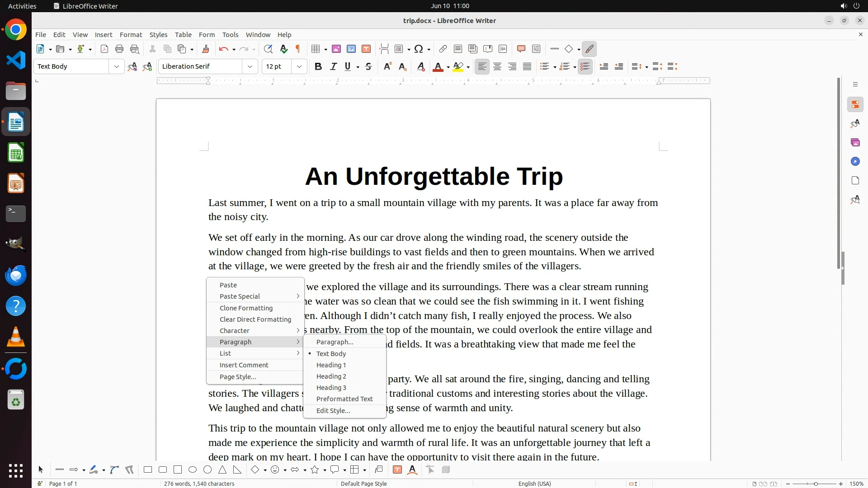Image resolution: width=868 pixels, height=488 pixels.
Task: Select the Ellipse shape tool
Action: pos(193,470)
